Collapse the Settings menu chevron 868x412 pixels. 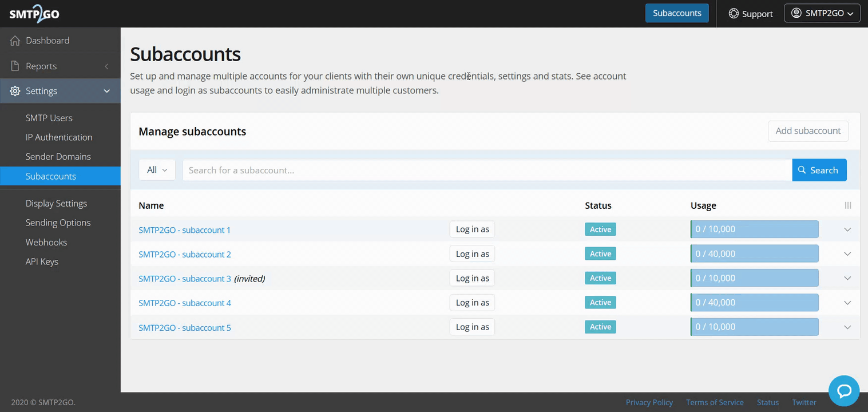coord(106,91)
